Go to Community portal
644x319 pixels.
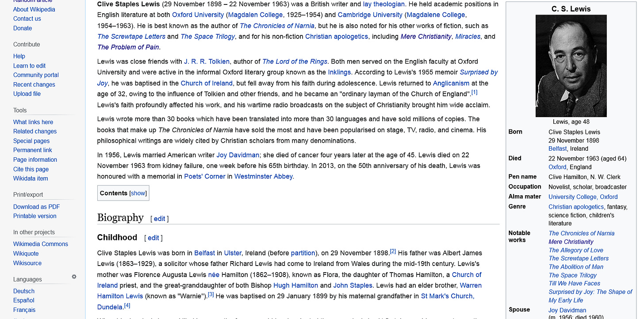(36, 75)
